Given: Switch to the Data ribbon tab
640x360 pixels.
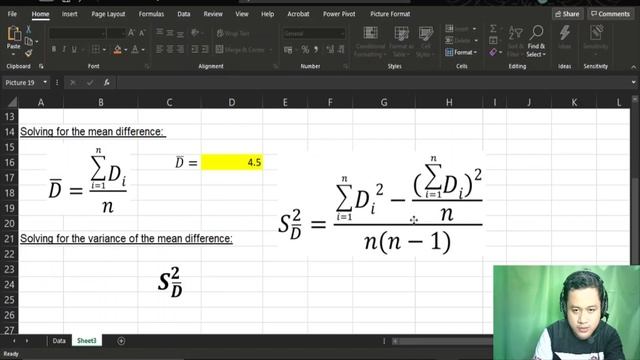Looking at the screenshot, I should (184, 14).
